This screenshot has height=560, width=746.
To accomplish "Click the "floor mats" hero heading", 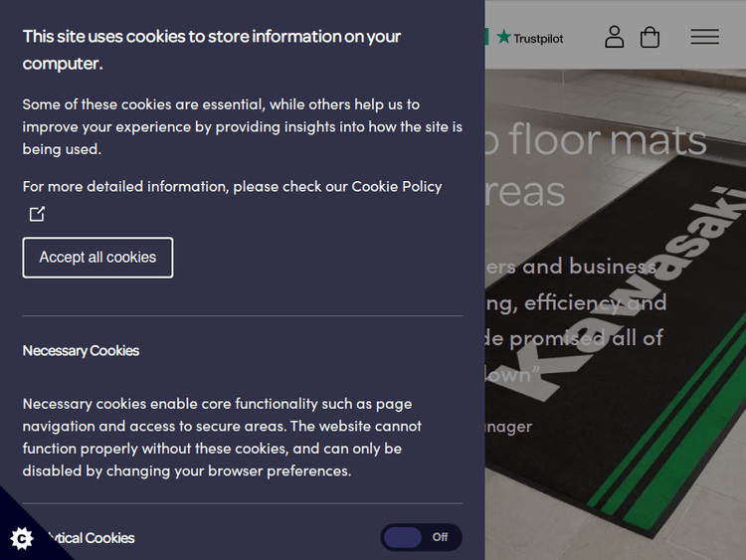I will tap(608, 140).
